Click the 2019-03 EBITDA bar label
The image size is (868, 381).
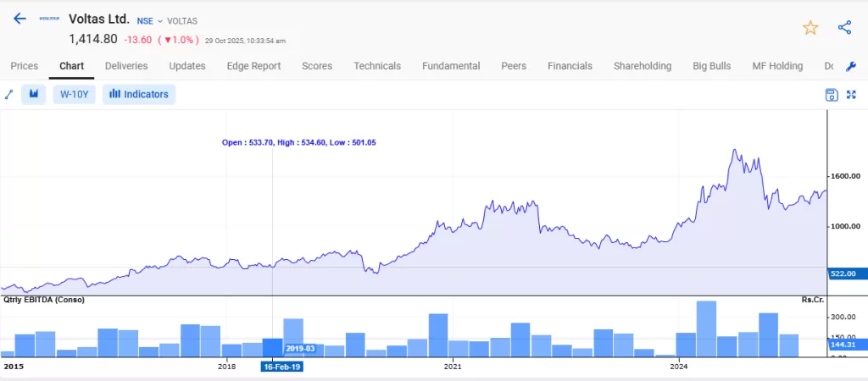(x=300, y=349)
